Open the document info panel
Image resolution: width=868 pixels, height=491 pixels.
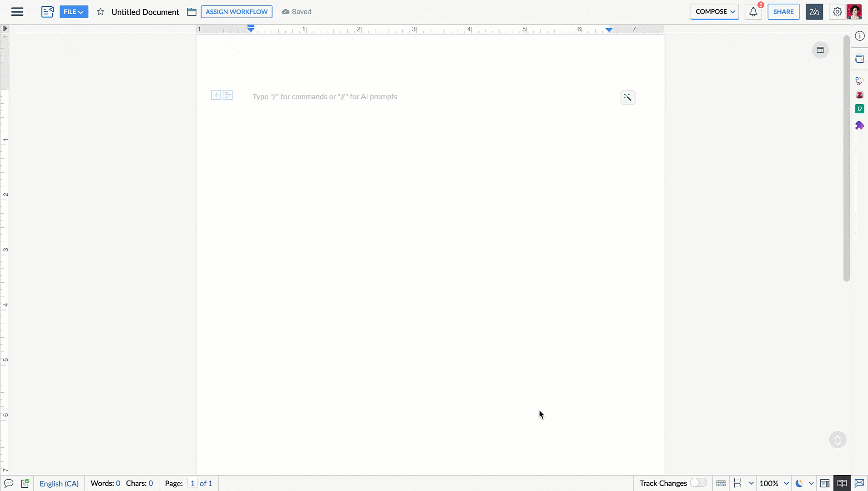[x=859, y=36]
